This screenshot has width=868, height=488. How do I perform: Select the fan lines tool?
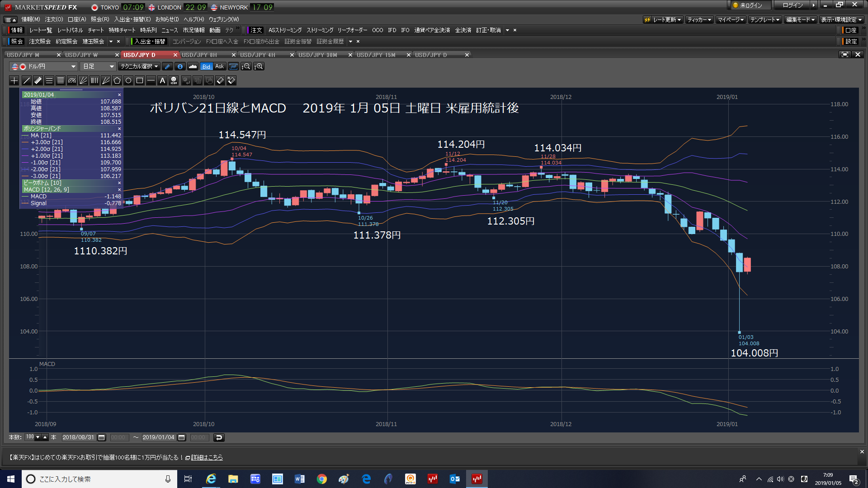(x=83, y=81)
